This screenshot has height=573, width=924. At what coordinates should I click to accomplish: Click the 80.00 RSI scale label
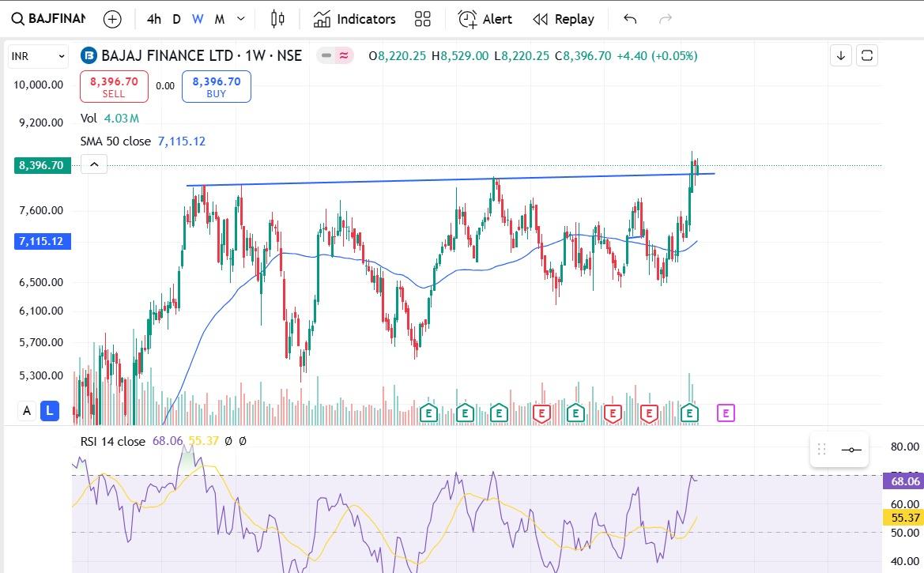904,447
